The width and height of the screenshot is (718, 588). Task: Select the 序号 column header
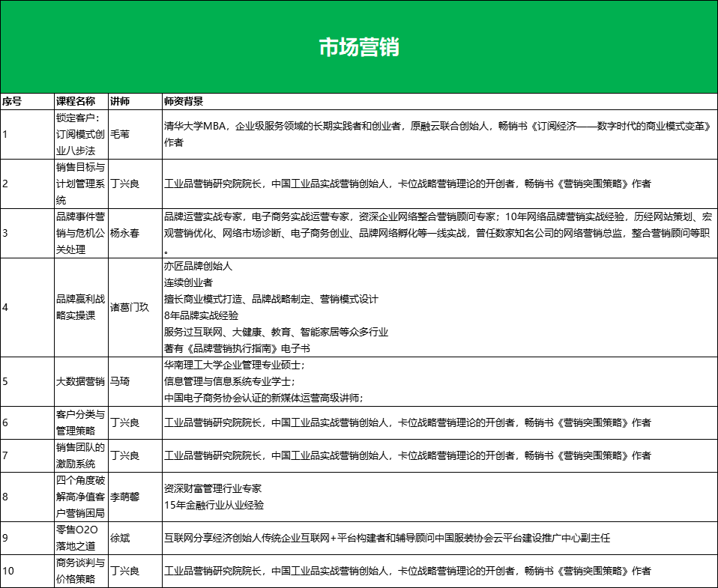[x=25, y=98]
